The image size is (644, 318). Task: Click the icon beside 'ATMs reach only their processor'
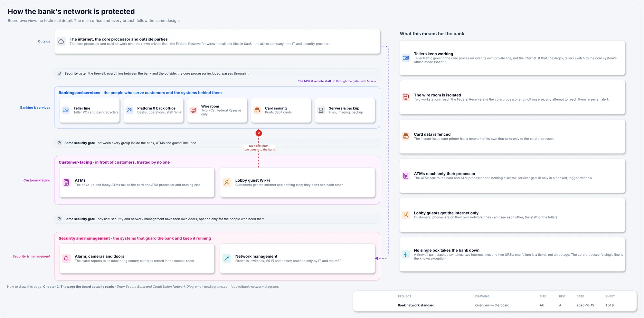click(406, 176)
